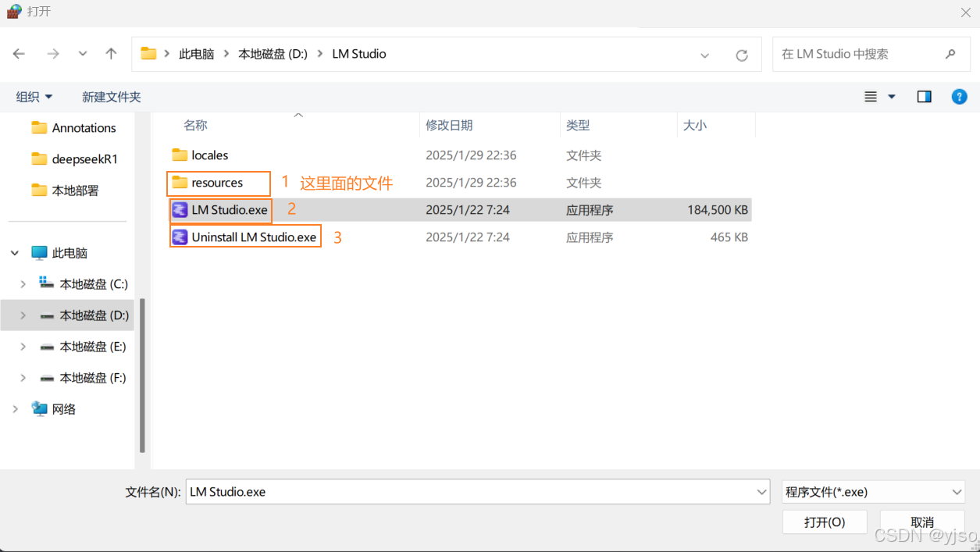Screen dimensions: 980x552
Task: Select 此电脑 in navigation tree
Action: (59, 253)
